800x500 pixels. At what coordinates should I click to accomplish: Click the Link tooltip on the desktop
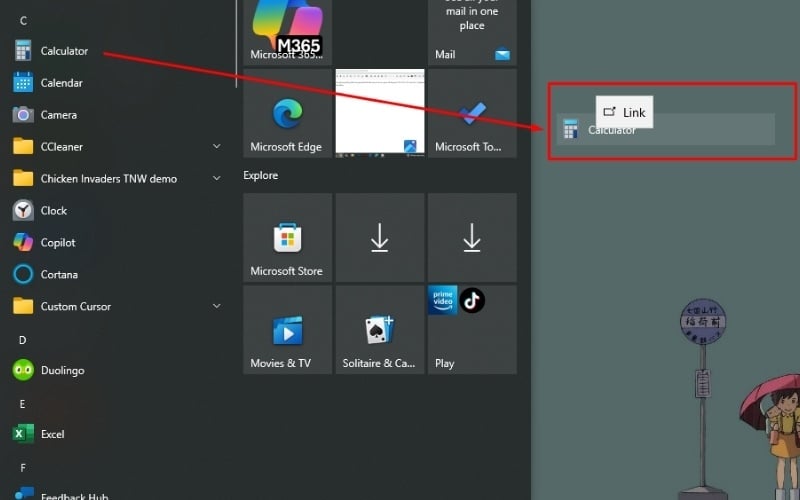(x=624, y=112)
